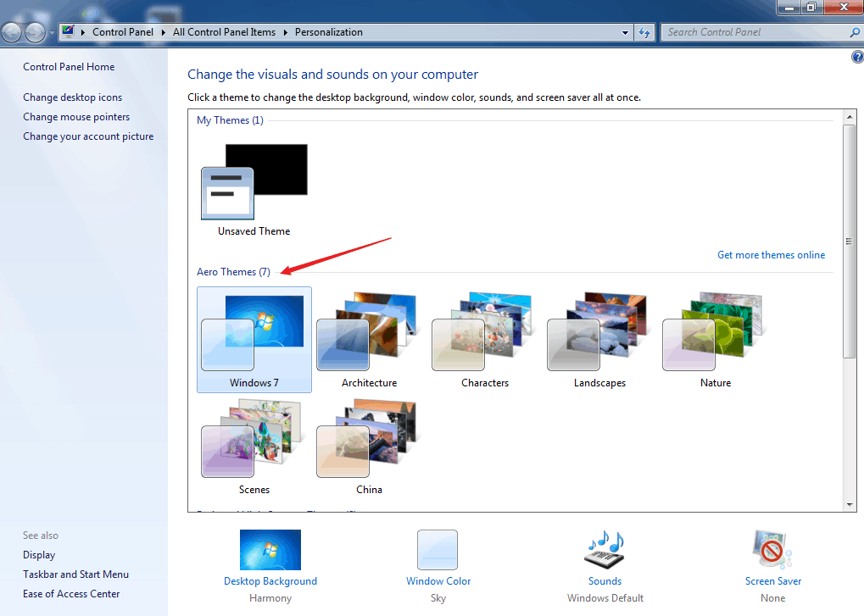The width and height of the screenshot is (864, 616).
Task: Open Taskbar and Start Menu link
Action: (76, 574)
